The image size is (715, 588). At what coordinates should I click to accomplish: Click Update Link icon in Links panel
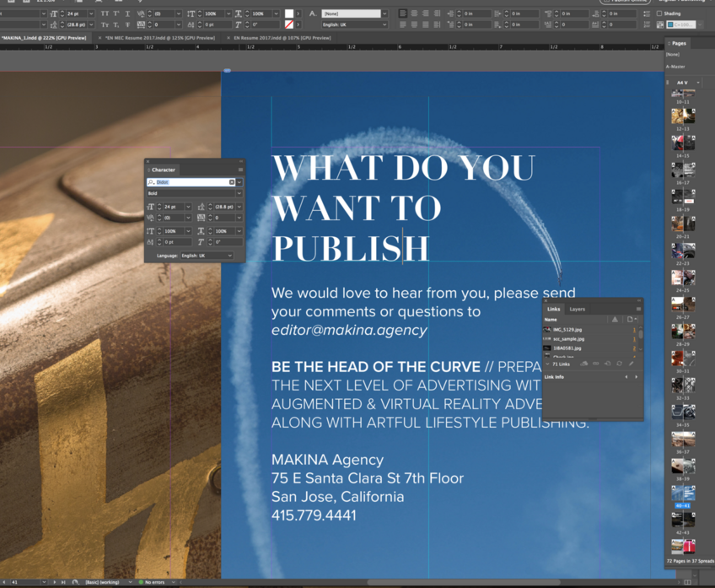pyautogui.click(x=619, y=364)
